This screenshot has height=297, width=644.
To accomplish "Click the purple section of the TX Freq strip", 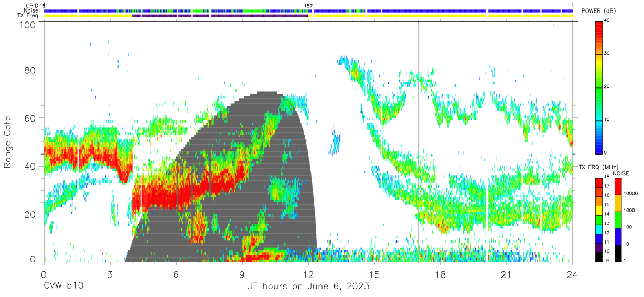I will (220, 16).
